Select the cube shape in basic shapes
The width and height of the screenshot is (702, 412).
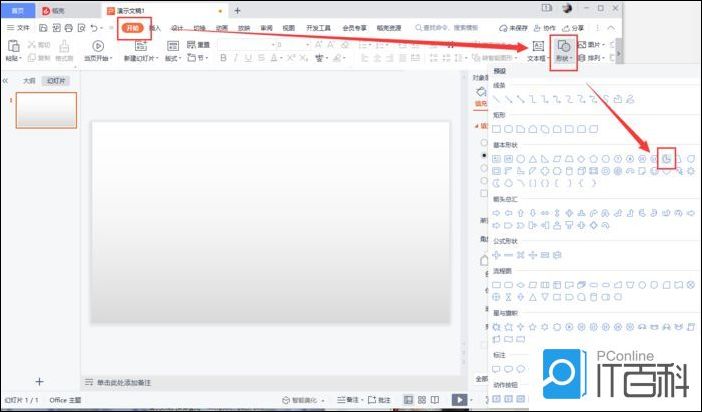[x=581, y=171]
